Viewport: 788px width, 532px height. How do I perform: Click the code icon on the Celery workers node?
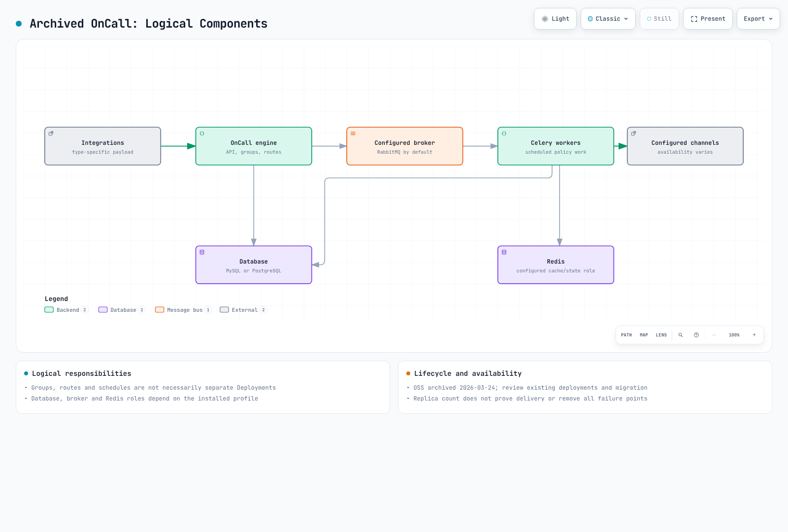click(504, 133)
